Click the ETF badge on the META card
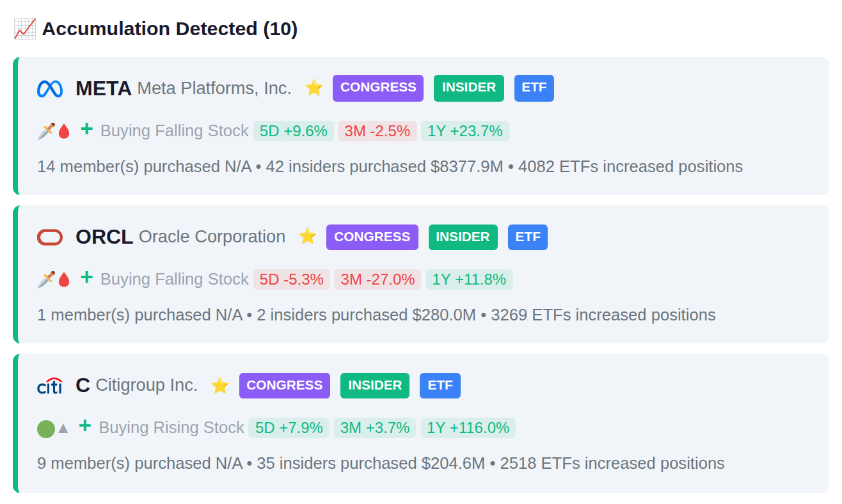The height and width of the screenshot is (504, 842). (x=534, y=88)
